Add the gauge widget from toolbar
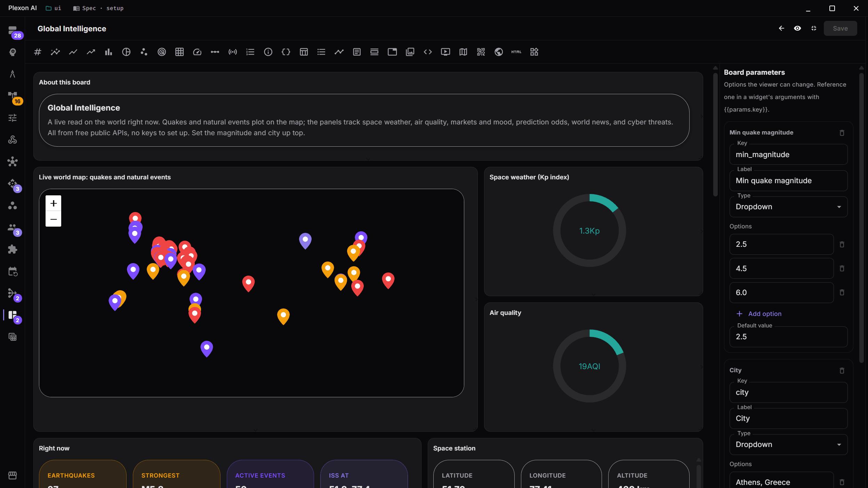Screen dimensions: 868x488 click(x=197, y=52)
